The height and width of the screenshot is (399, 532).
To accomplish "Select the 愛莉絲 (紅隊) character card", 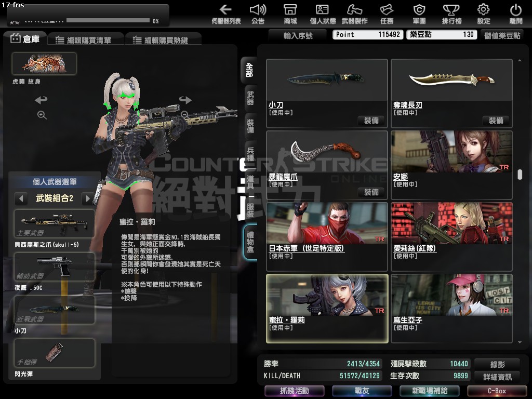I will tap(451, 237).
